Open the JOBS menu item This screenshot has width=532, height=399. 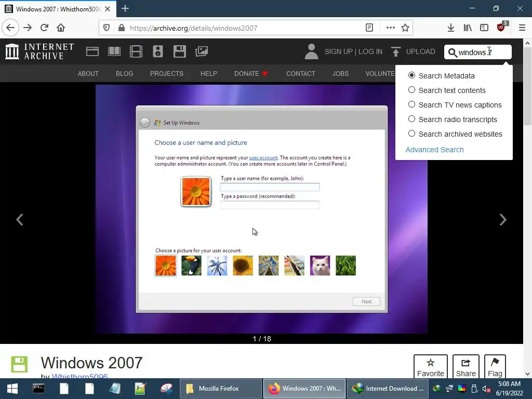pyautogui.click(x=340, y=74)
